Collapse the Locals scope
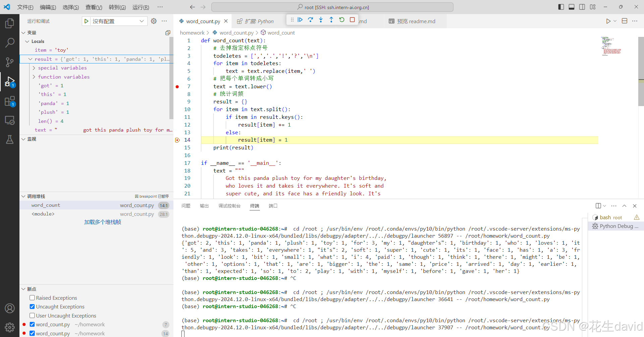The height and width of the screenshot is (337, 644). click(27, 41)
